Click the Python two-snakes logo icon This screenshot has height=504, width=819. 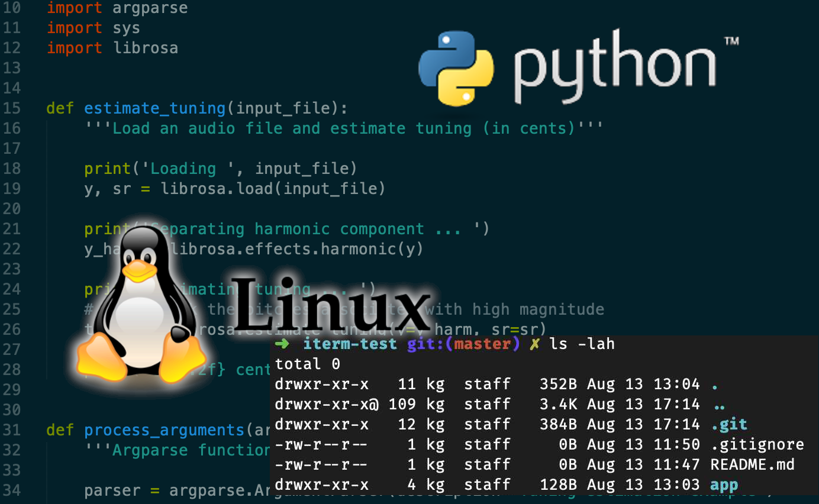click(456, 68)
